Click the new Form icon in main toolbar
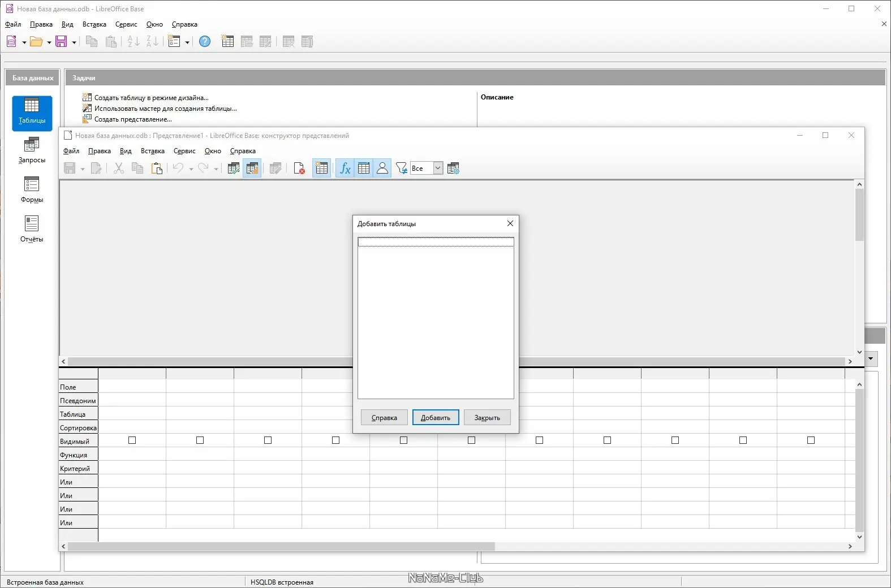 point(174,41)
